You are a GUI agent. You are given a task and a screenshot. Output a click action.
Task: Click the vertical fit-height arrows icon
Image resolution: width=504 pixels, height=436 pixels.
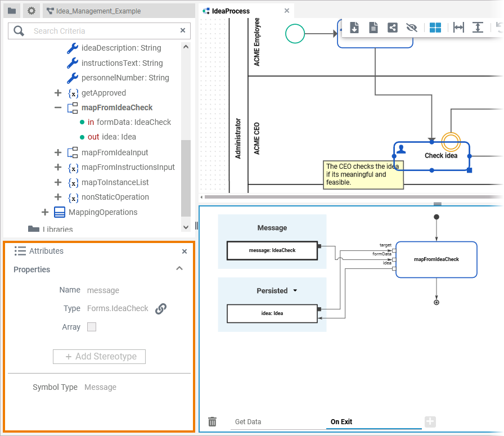(x=478, y=28)
